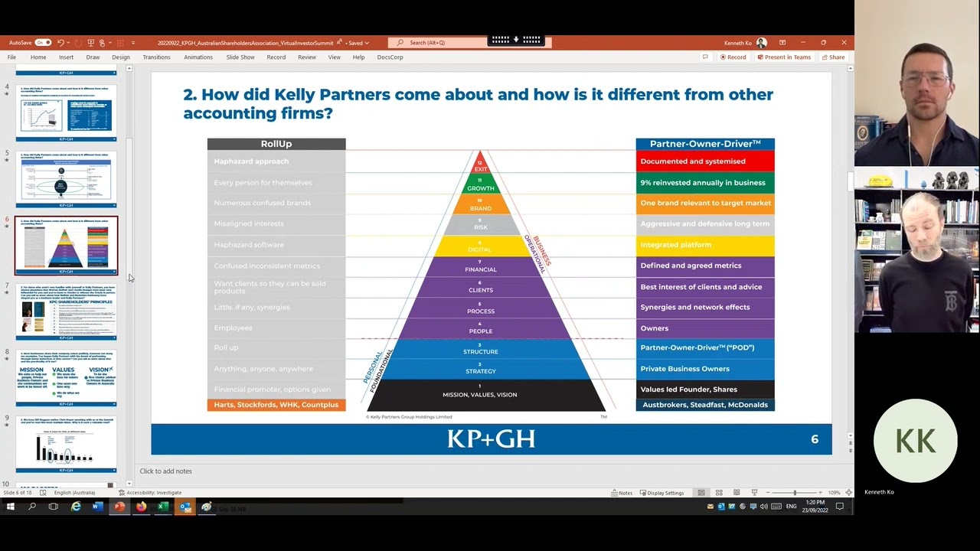
Task: Click the Touch/Mouse mode icon
Action: [x=102, y=43]
